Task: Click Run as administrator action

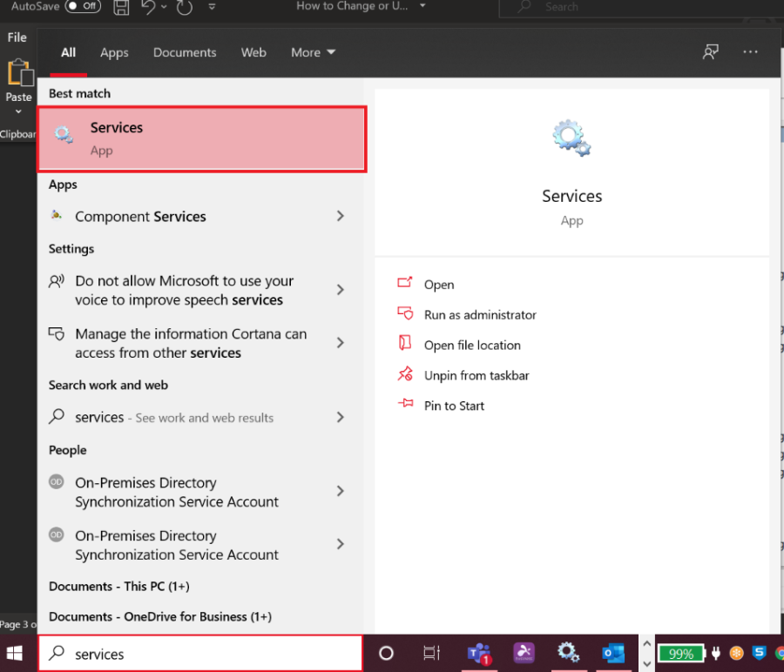Action: (x=480, y=315)
